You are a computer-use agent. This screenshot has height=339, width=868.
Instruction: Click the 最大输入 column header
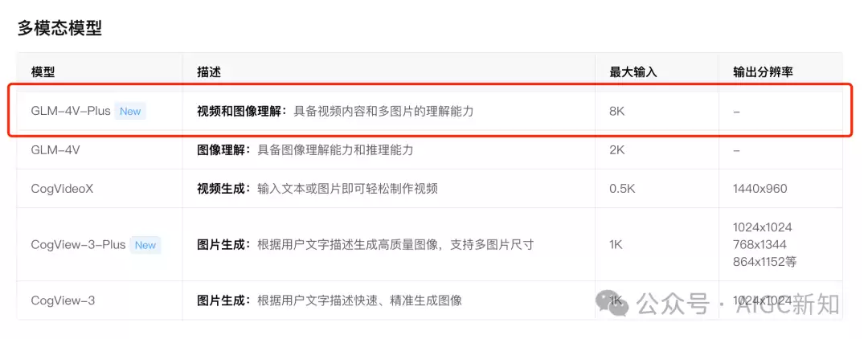click(633, 72)
